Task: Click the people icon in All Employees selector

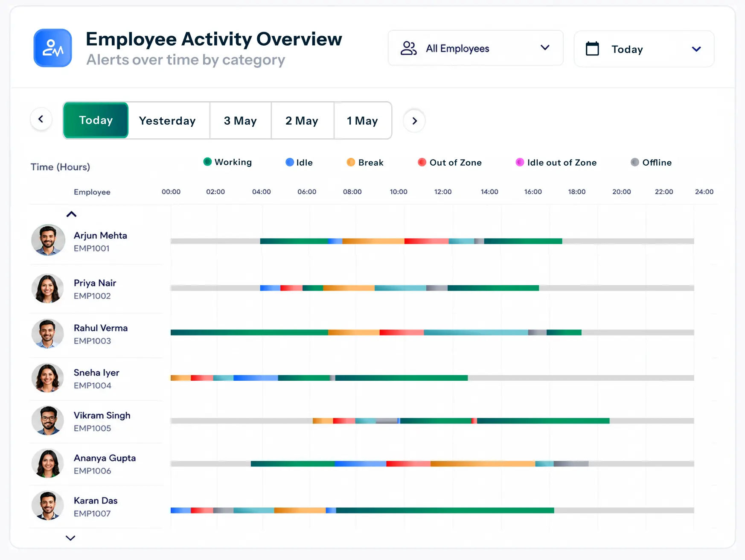Action: 408,48
